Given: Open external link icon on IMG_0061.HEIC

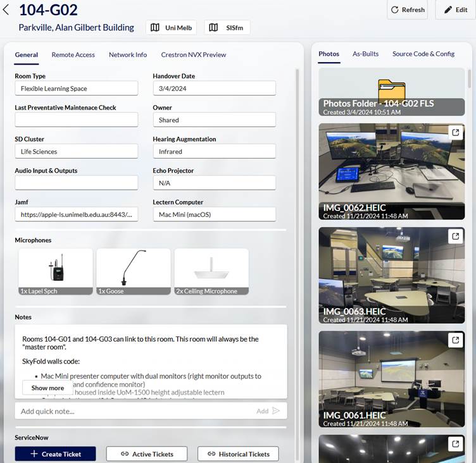Looking at the screenshot, I should point(454,340).
